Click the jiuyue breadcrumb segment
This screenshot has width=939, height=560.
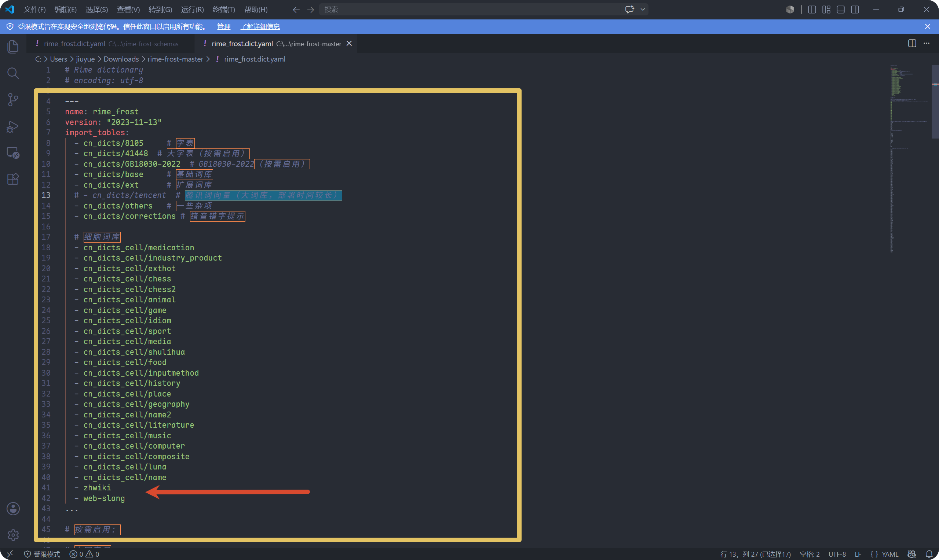click(85, 59)
